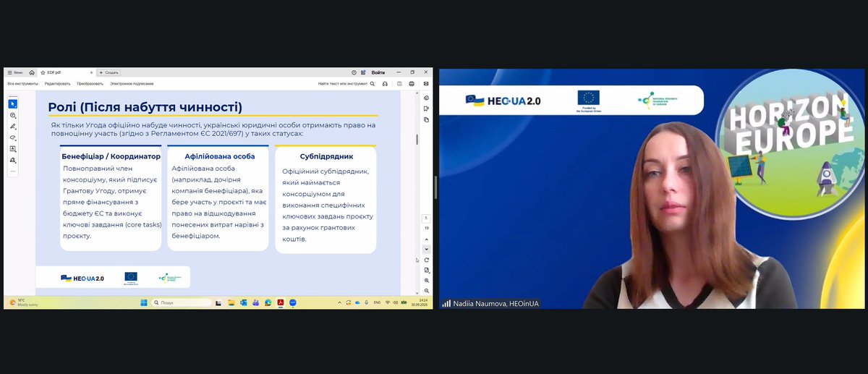Open the volume speaker tray icon
This screenshot has width=868, height=374.
coord(395,302)
